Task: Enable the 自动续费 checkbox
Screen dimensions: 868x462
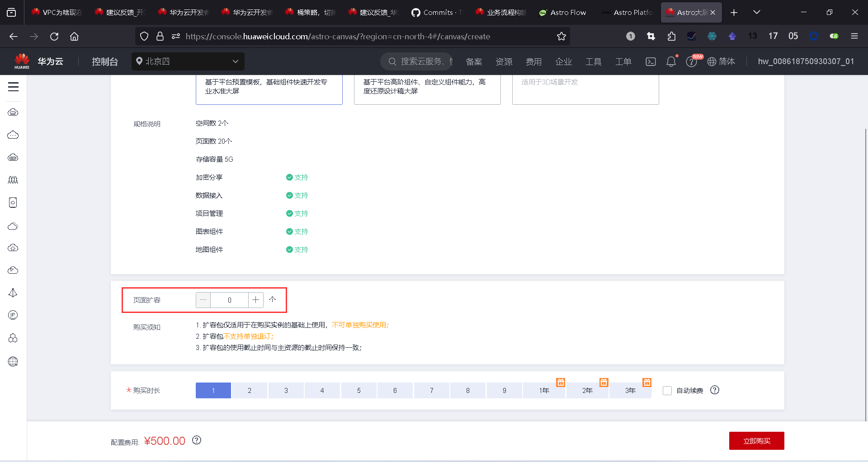Action: pyautogui.click(x=667, y=391)
